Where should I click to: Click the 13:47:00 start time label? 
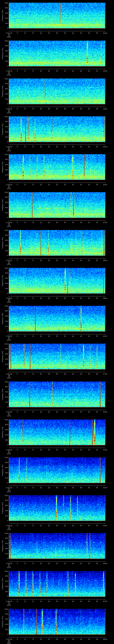click(x=9, y=639)
